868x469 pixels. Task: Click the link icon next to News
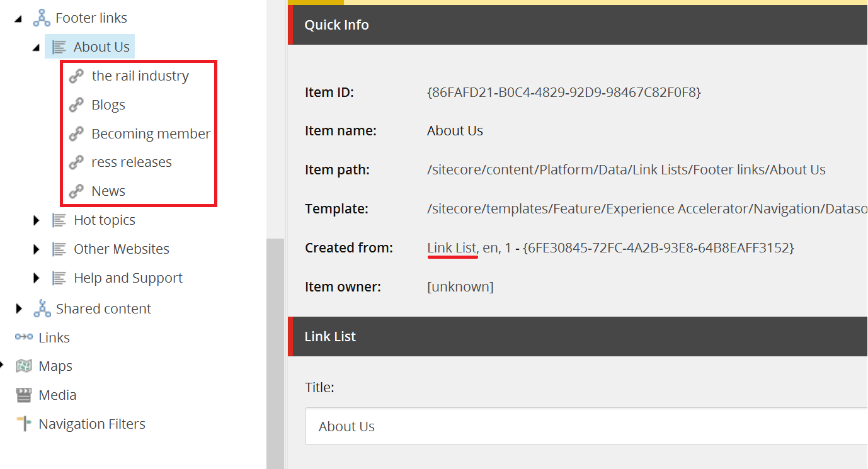pos(76,191)
